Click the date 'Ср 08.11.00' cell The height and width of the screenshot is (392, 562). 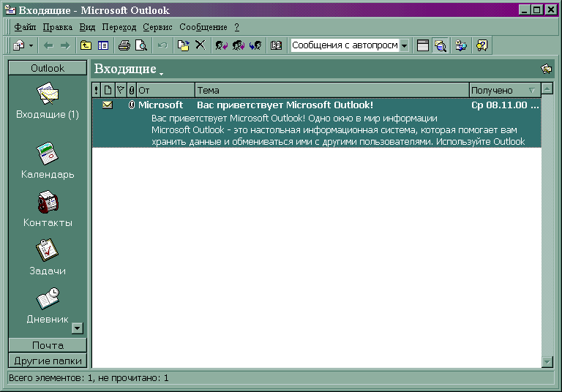tap(505, 105)
